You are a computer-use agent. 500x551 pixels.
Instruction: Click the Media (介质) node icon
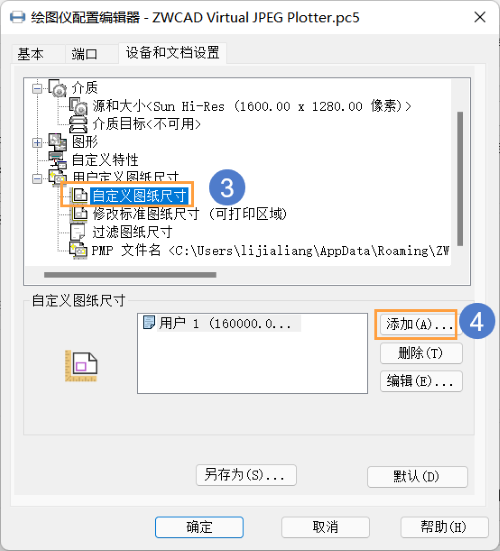tap(57, 87)
